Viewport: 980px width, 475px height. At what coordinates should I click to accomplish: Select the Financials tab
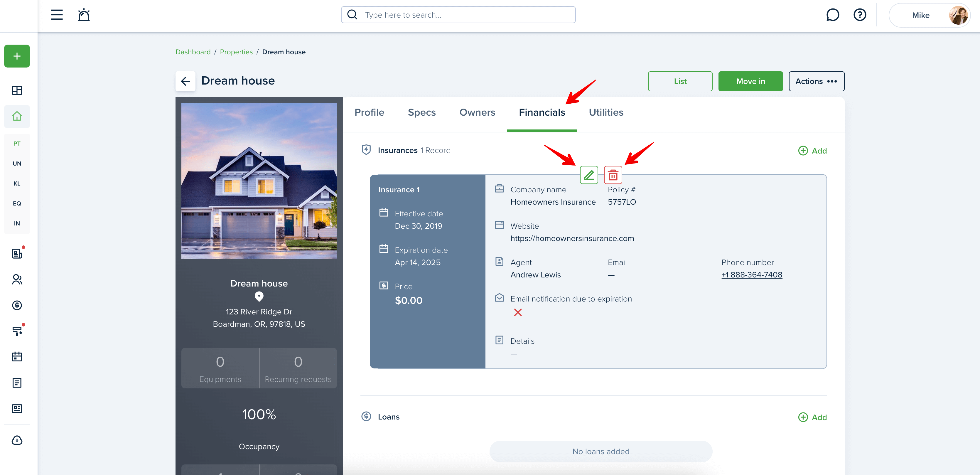(542, 112)
